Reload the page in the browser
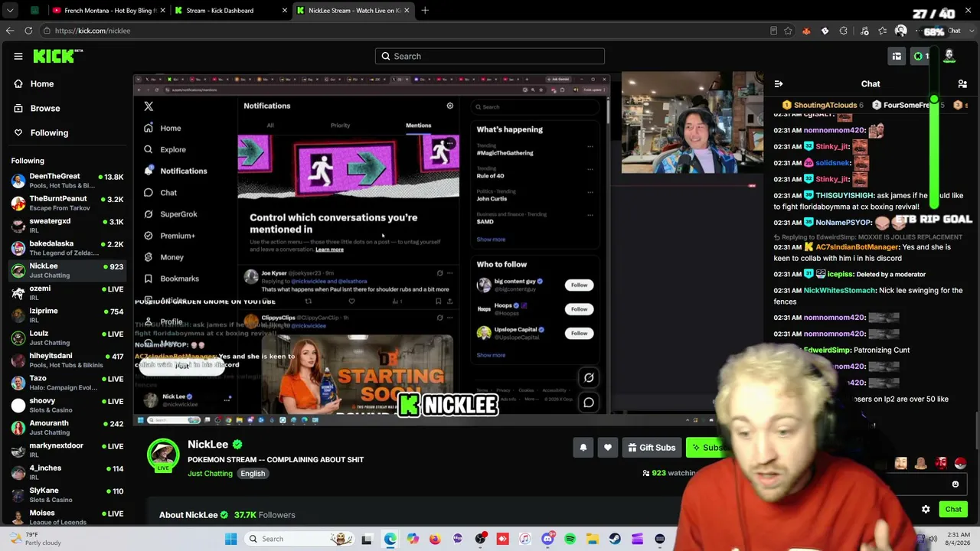 point(28,31)
